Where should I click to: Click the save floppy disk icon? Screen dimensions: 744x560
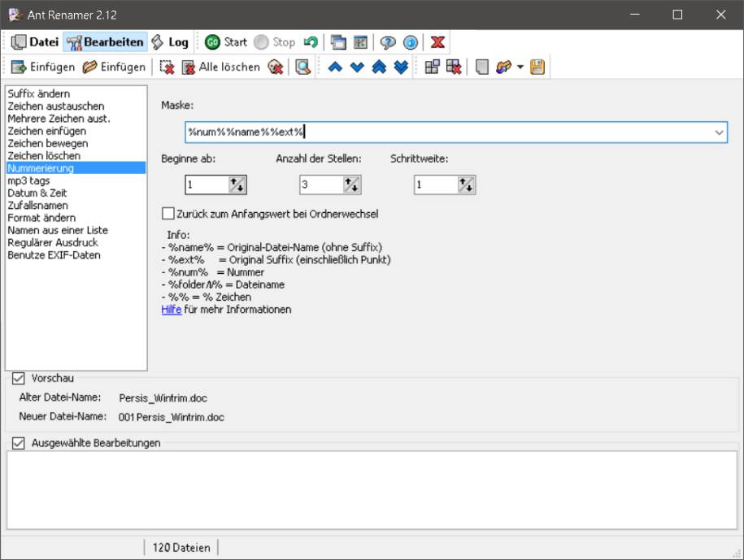tap(537, 67)
